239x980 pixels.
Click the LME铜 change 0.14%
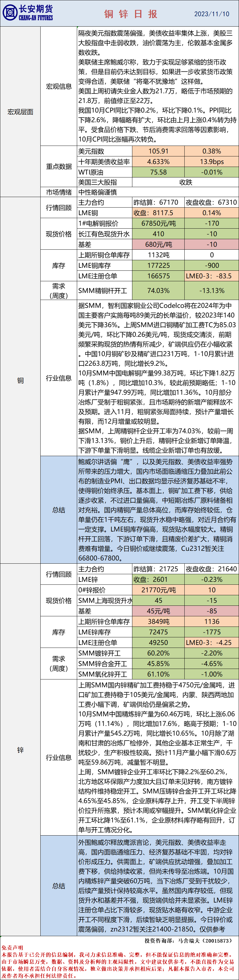(x=212, y=213)
